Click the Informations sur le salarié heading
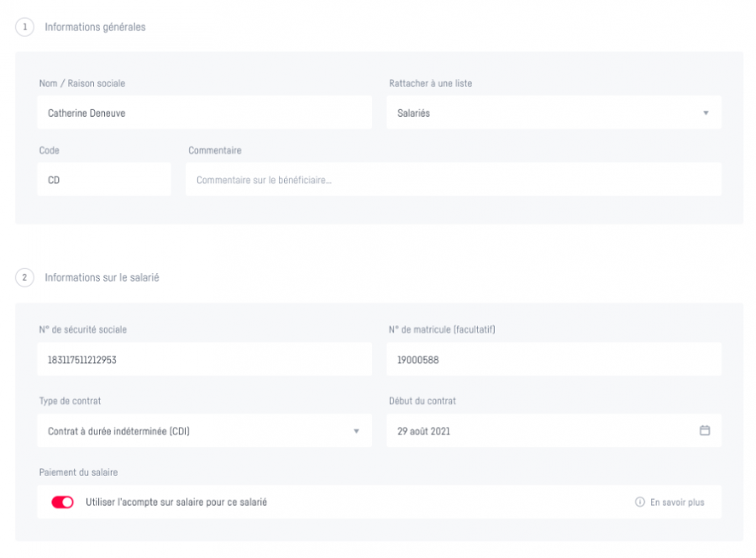The height and width of the screenshot is (558, 756). (102, 277)
